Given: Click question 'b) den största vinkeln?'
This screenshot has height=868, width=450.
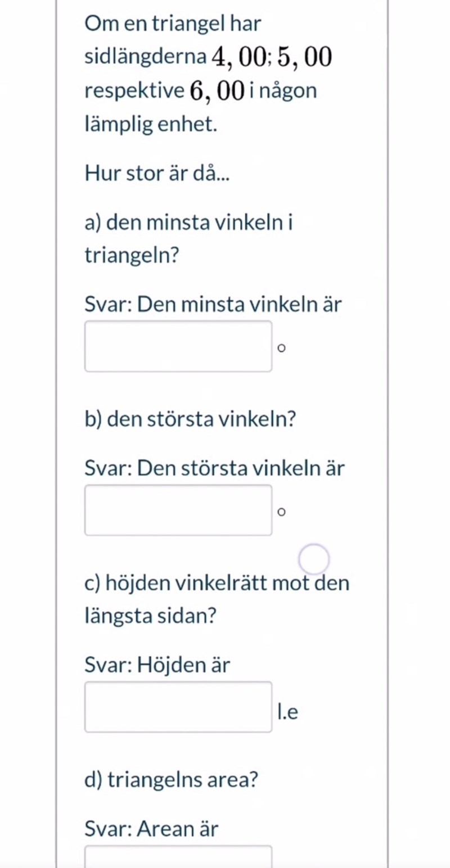Looking at the screenshot, I should pyautogui.click(x=191, y=419).
